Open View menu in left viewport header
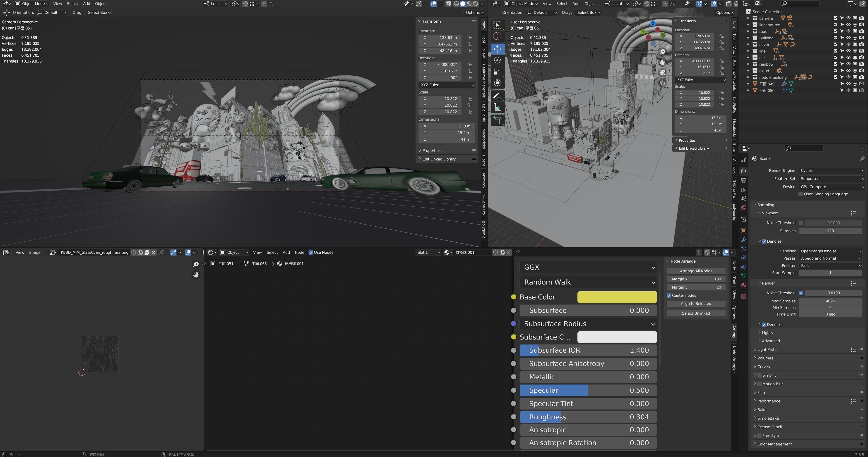This screenshot has width=868, height=457. click(x=58, y=4)
